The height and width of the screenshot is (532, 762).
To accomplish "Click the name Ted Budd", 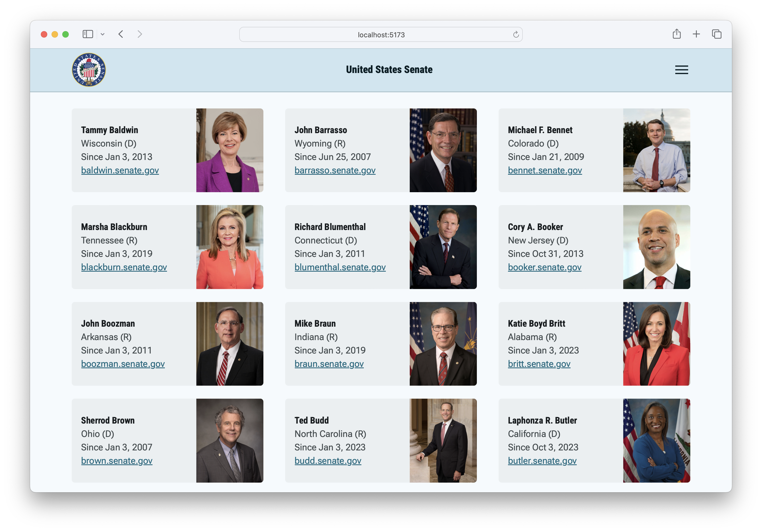I will pyautogui.click(x=311, y=420).
